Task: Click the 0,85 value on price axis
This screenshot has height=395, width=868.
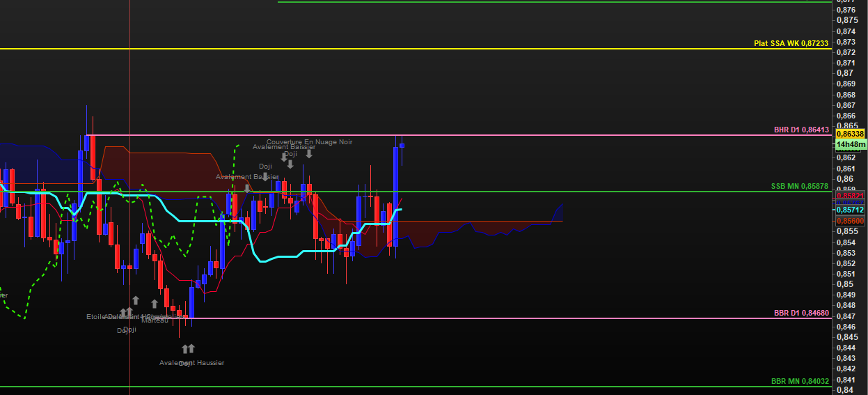Action: click(x=844, y=284)
